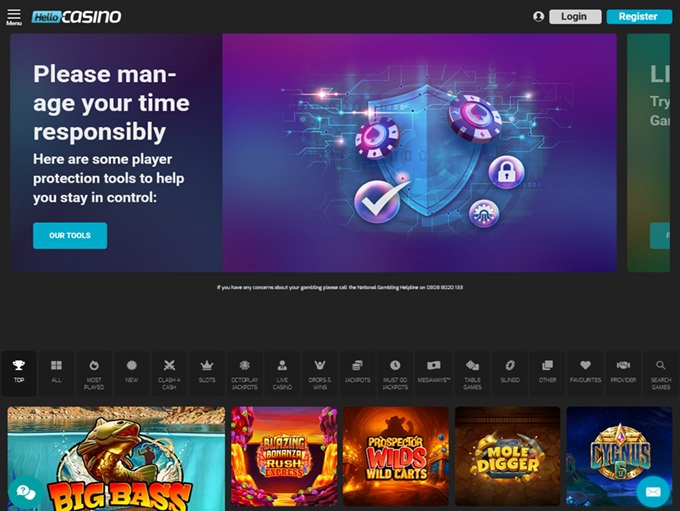Open the Search Games magnifier
Viewport: 680px width, 511px height.
click(x=660, y=373)
